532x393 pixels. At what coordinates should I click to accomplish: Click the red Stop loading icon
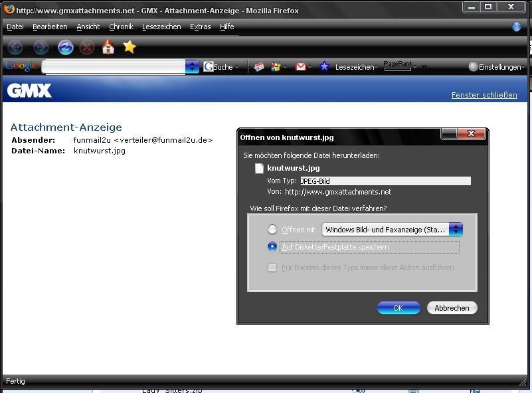click(x=86, y=47)
